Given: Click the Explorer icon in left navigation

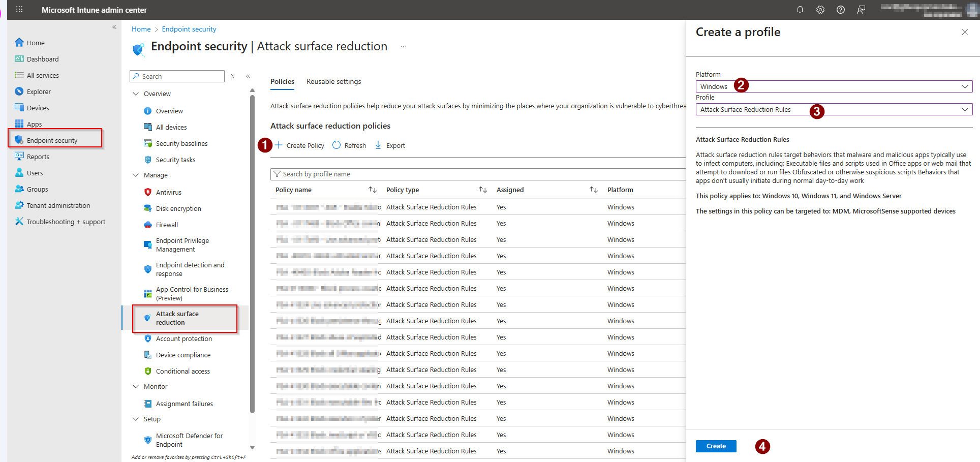Looking at the screenshot, I should click(19, 91).
